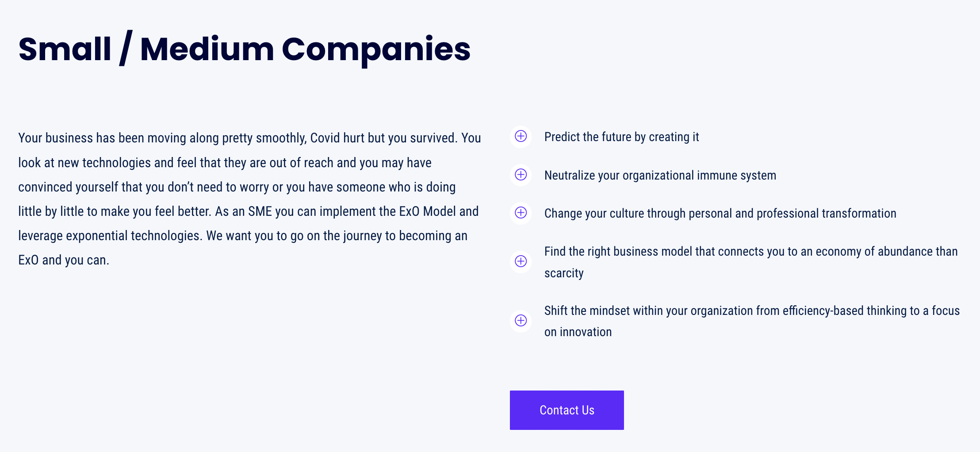980x452 pixels.
Task: Select the Predict the future by creating it text
Action: [x=621, y=137]
